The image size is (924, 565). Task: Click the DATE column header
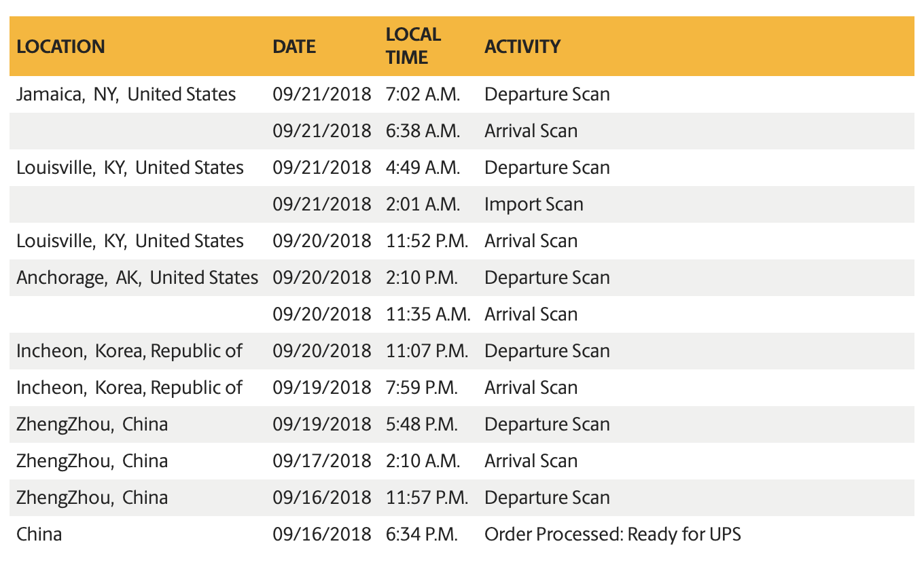coord(294,46)
